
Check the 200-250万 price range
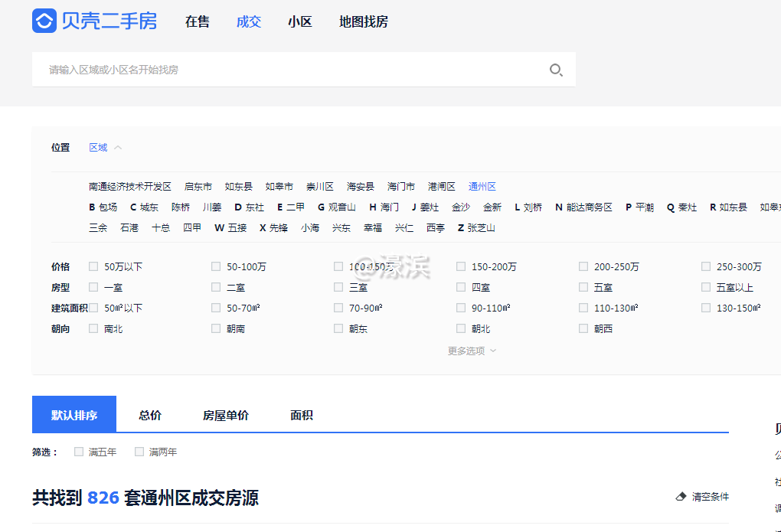[583, 266]
